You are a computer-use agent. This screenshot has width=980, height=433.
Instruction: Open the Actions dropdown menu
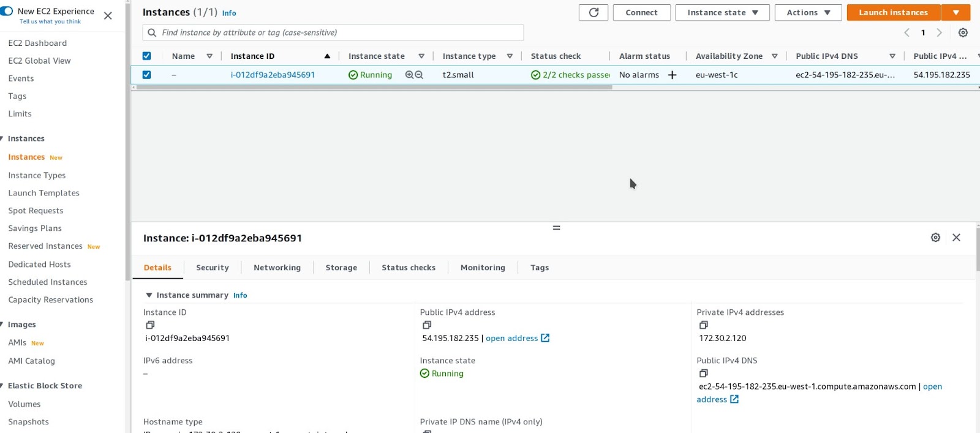point(809,12)
